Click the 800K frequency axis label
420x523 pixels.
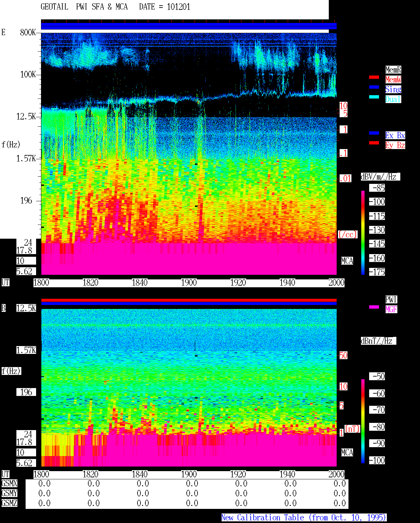[x=28, y=33]
